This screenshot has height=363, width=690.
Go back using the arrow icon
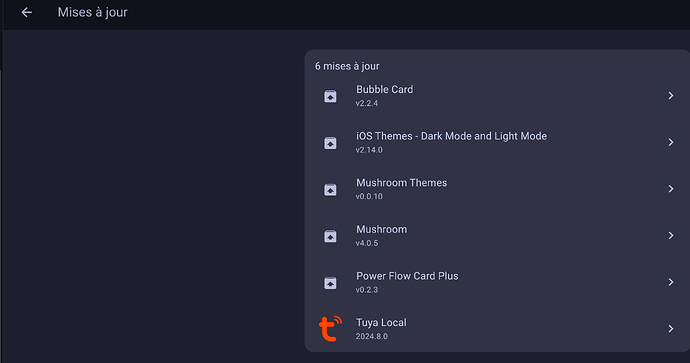(x=27, y=12)
